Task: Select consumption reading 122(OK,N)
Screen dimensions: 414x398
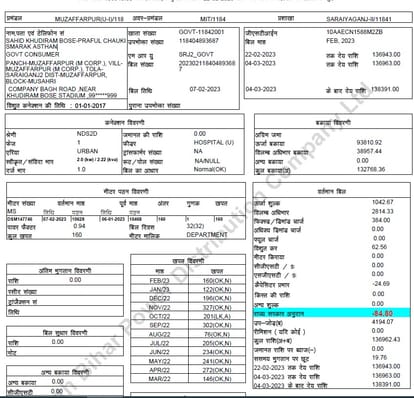Action: point(217,290)
